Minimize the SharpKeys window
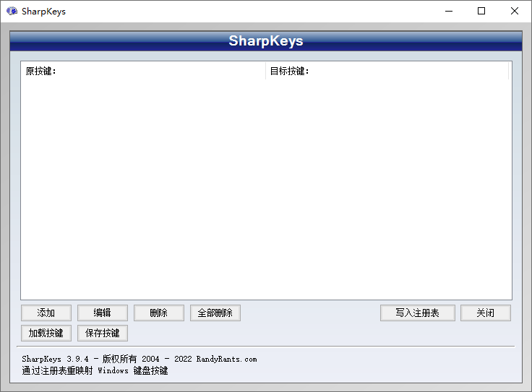Image resolution: width=532 pixels, height=392 pixels. pos(449,11)
